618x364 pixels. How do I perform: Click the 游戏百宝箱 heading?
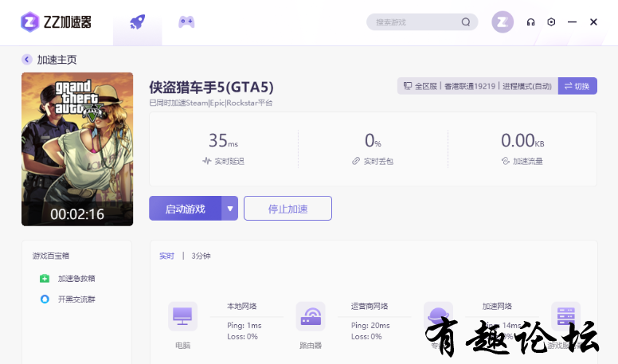[51, 256]
